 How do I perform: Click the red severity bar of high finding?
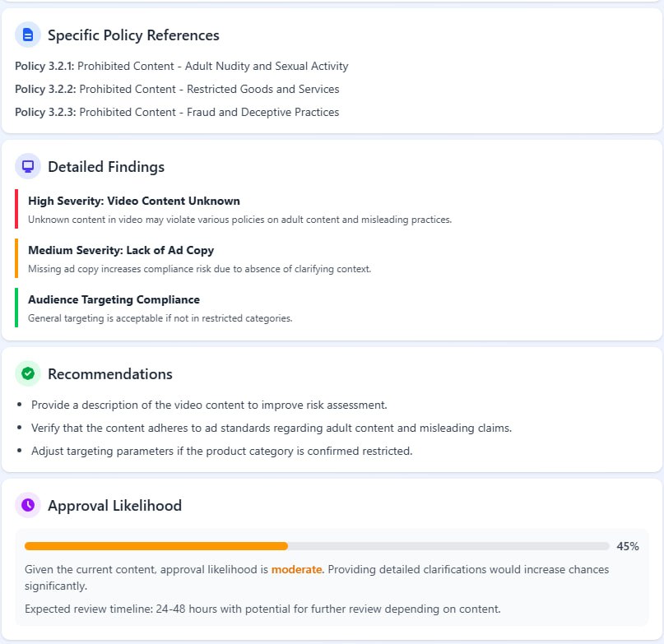click(16, 209)
